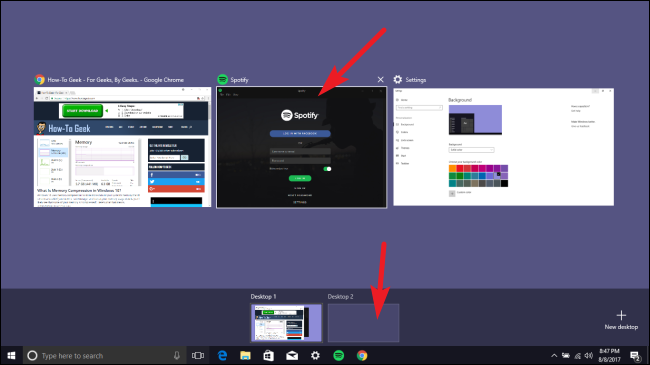Open the Background type dropdown in Settings
Image resolution: width=650 pixels, height=365 pixels.
(x=471, y=150)
